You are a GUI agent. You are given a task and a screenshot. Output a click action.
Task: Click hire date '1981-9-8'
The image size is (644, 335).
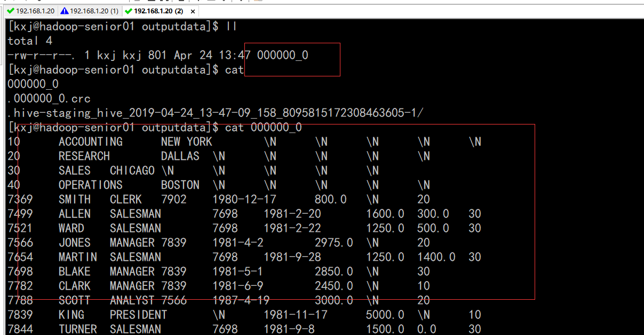click(289, 329)
